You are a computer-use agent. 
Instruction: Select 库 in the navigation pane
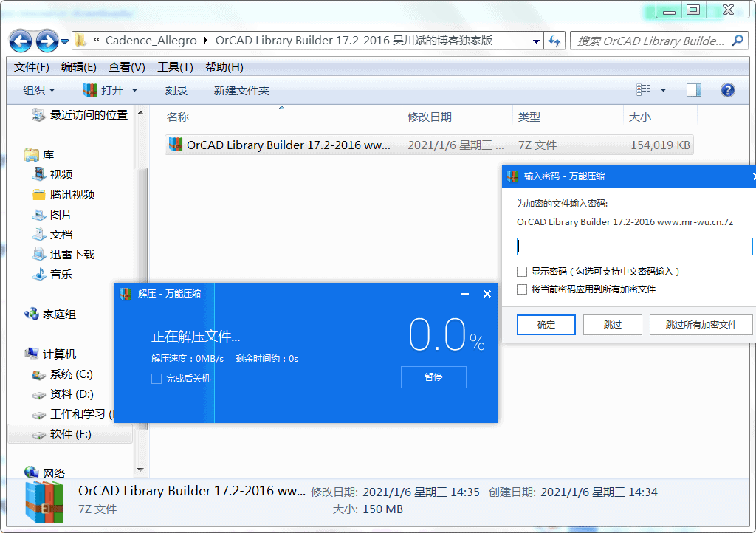tap(40, 155)
